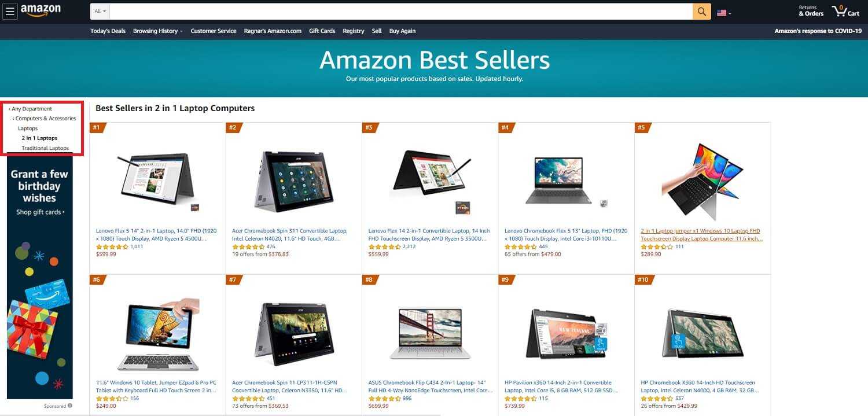This screenshot has height=416, width=868.
Task: Open Returns & Orders link
Action: pos(811,10)
